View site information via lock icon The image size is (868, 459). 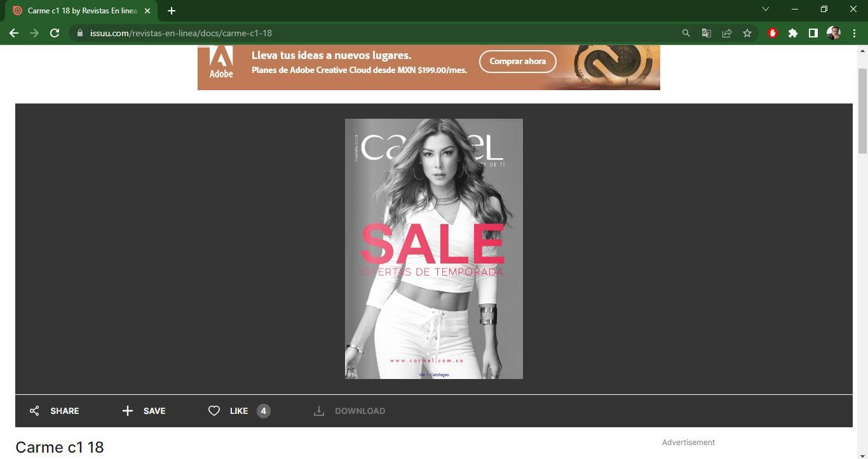click(79, 33)
